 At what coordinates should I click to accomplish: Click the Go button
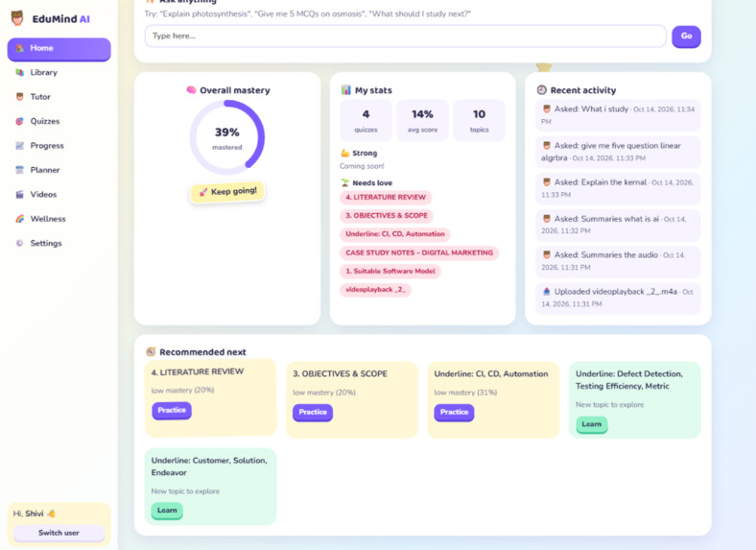pyautogui.click(x=686, y=36)
